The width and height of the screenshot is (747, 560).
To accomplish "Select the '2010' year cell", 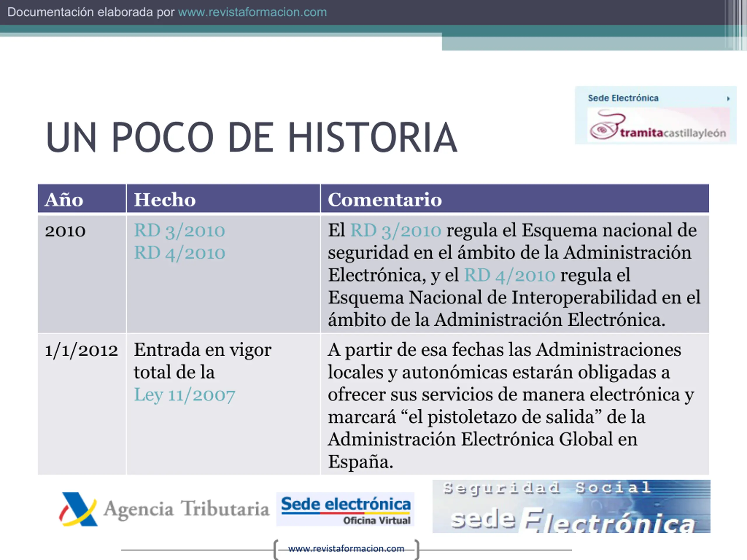I will click(x=82, y=274).
